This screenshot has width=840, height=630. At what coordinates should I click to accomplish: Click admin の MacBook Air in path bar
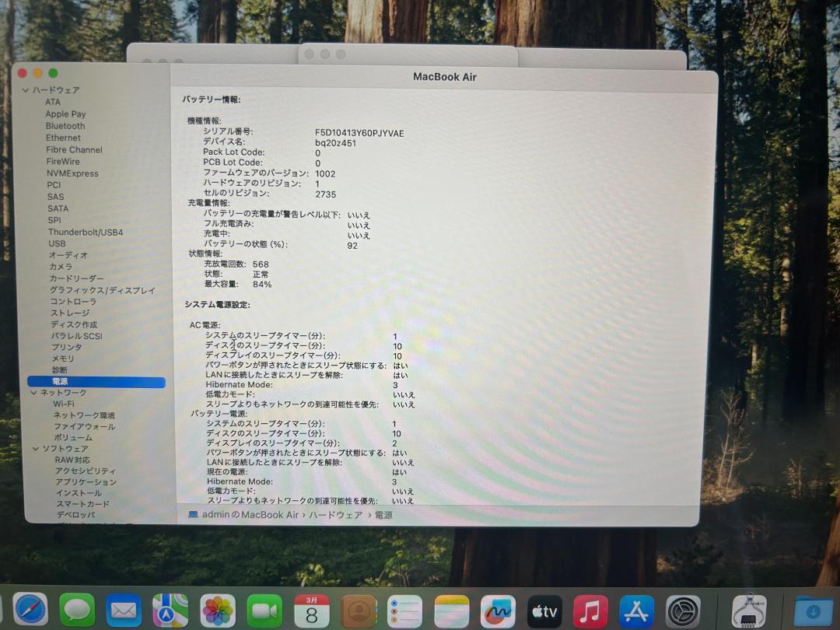[x=250, y=514]
